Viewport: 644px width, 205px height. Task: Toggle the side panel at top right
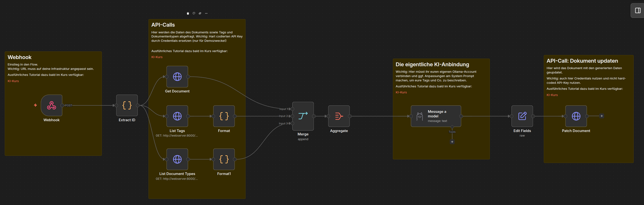point(638,10)
